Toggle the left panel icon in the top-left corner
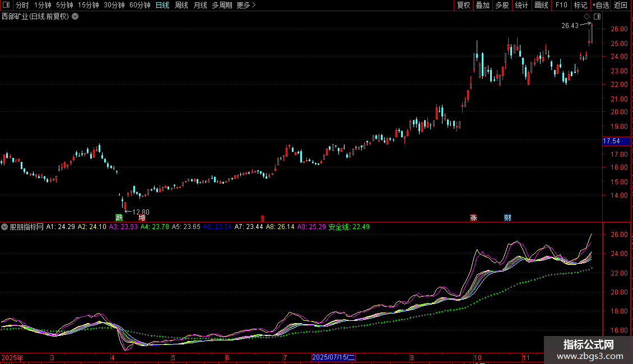The image size is (633, 364). coord(6,5)
